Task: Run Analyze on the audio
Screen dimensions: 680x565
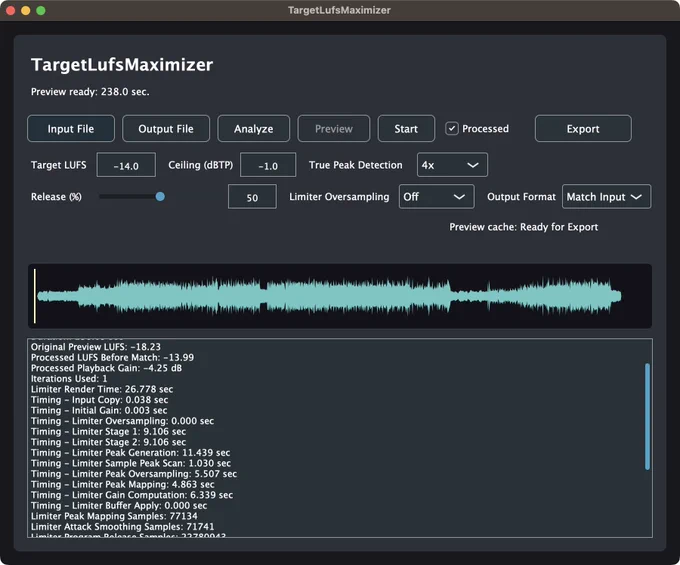Action: (254, 128)
